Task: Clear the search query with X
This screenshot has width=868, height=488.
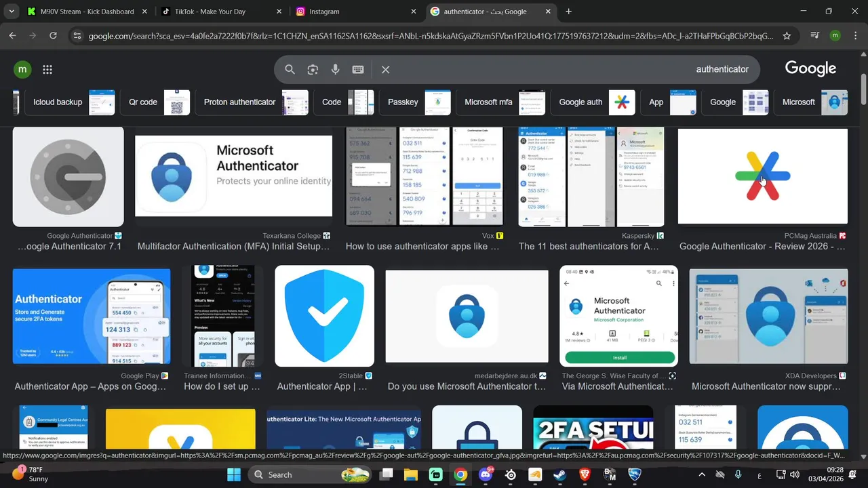Action: [385, 69]
